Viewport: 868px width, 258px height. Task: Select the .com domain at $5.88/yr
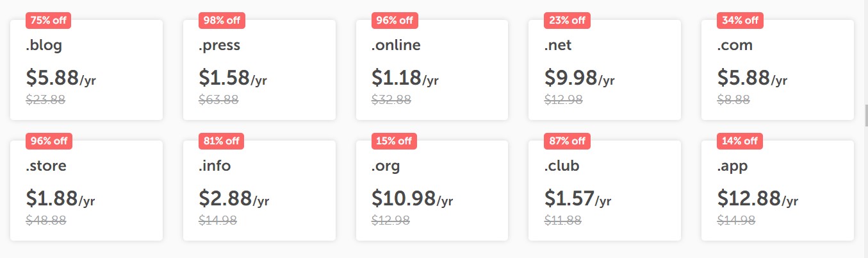click(778, 70)
